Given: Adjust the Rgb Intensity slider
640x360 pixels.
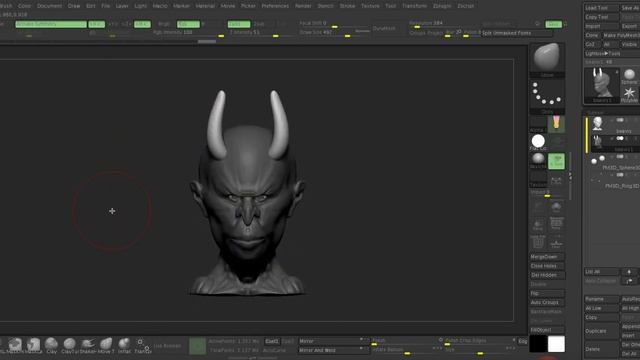Looking at the screenshot, I should [x=189, y=33].
